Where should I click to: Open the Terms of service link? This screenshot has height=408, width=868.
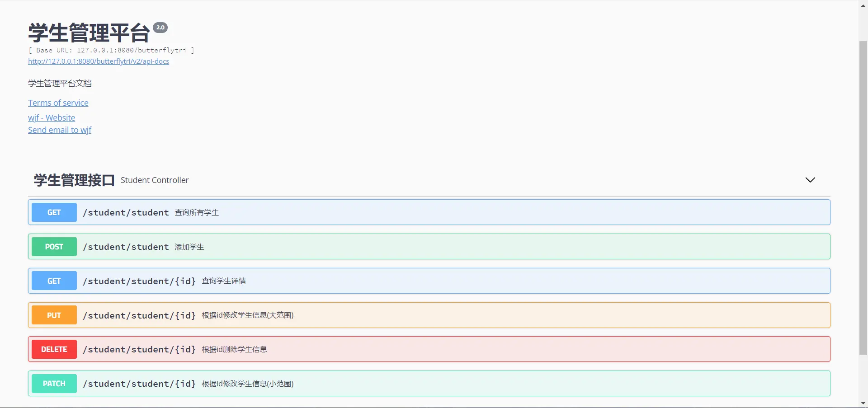click(58, 103)
